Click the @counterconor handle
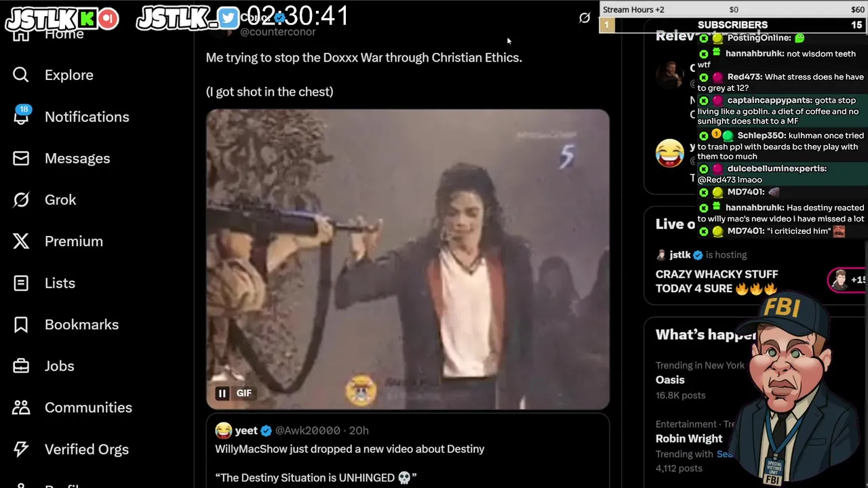 coord(277,32)
